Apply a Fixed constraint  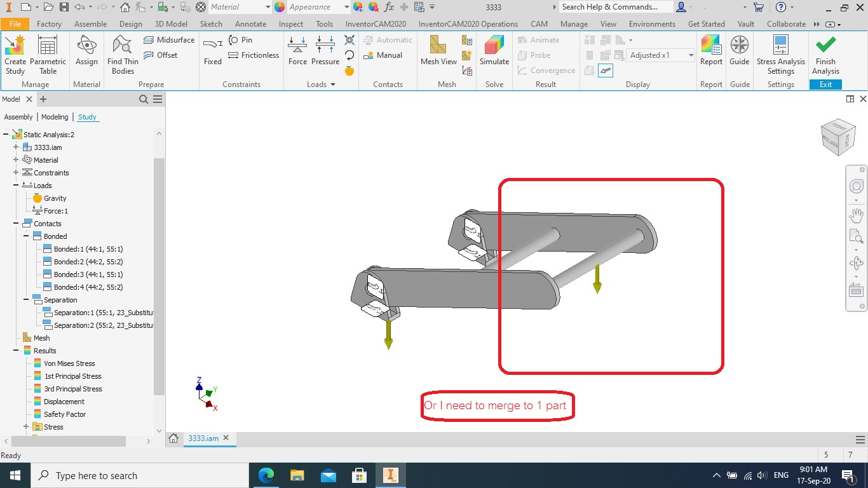[x=212, y=54]
